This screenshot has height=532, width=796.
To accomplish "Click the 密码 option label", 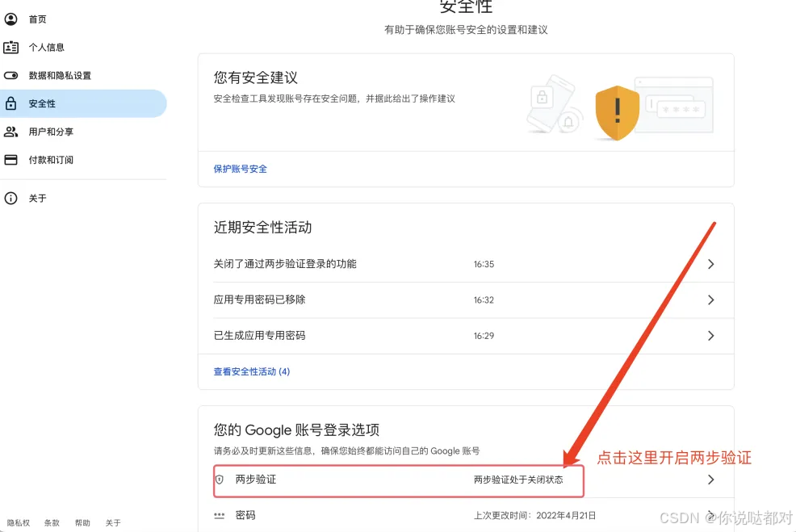I will (x=245, y=515).
